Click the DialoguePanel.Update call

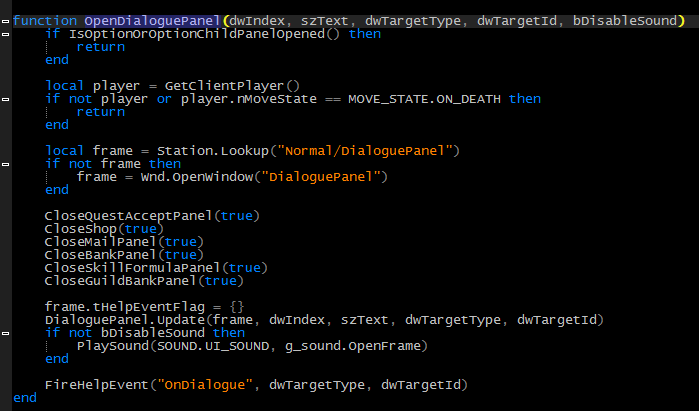pyautogui.click(x=324, y=320)
